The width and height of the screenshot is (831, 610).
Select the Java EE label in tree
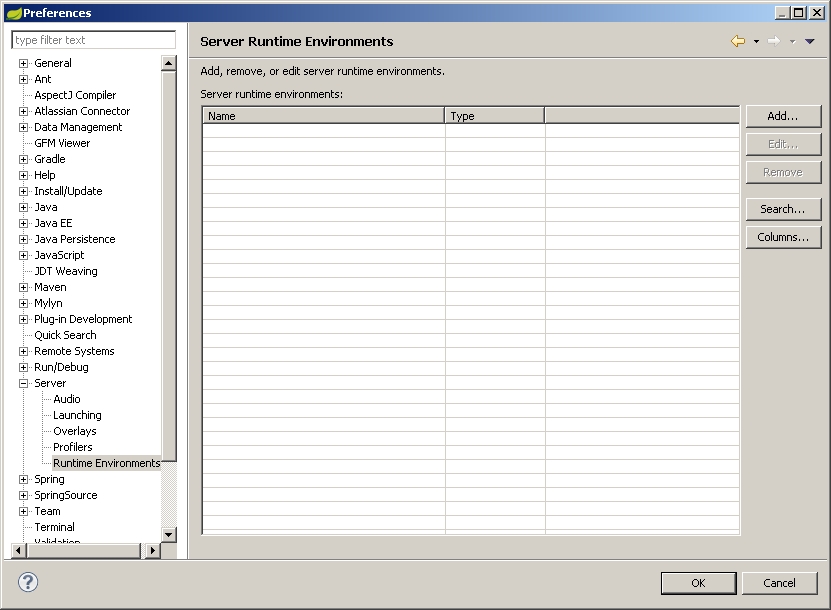53,223
